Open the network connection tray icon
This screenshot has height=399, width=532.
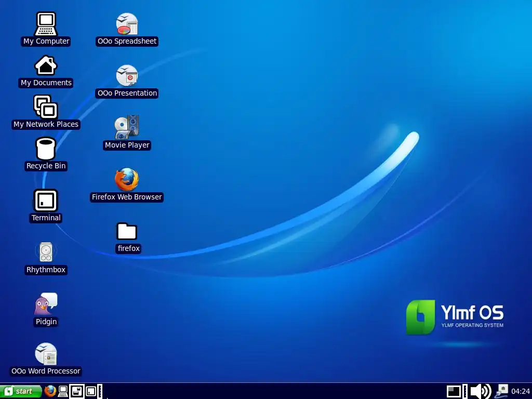501,391
